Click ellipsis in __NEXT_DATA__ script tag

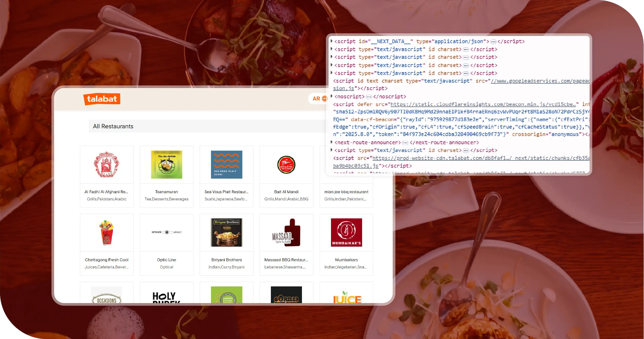click(493, 42)
